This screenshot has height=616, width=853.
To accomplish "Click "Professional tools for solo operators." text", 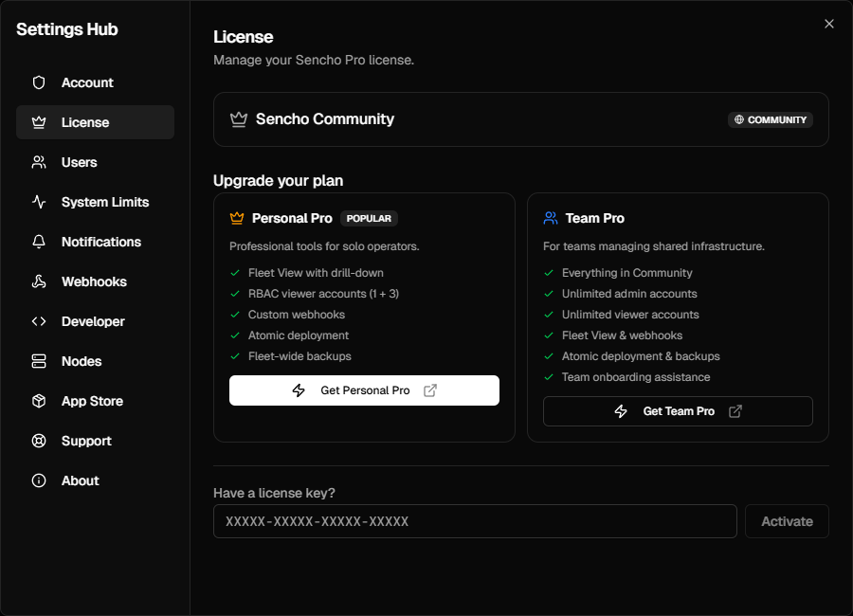I will coord(324,246).
